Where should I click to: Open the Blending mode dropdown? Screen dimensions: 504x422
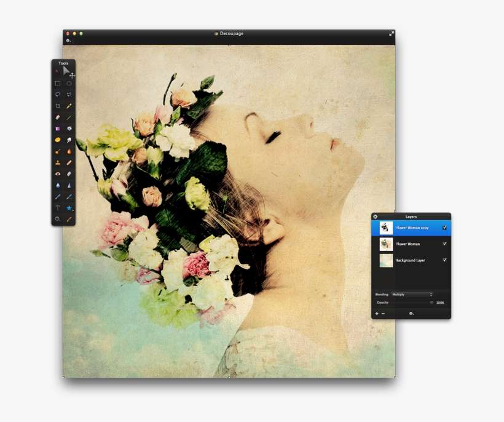pos(412,295)
